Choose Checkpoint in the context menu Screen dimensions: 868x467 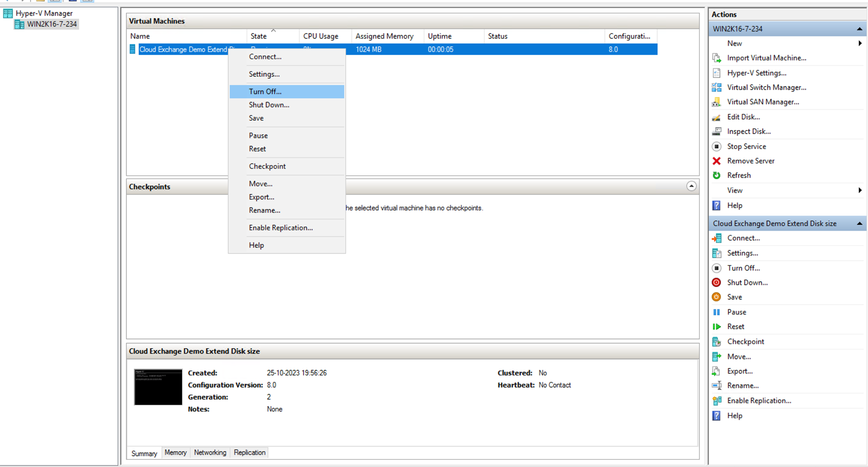(287, 166)
